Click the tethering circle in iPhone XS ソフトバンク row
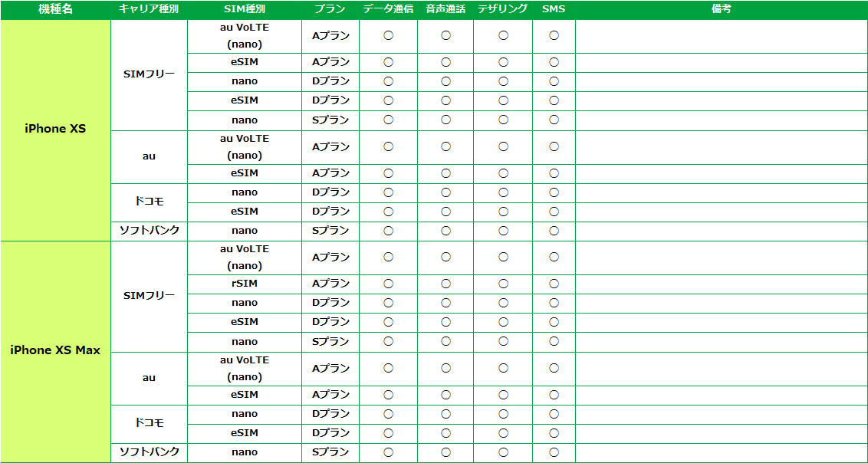This screenshot has width=868, height=463. 503,231
